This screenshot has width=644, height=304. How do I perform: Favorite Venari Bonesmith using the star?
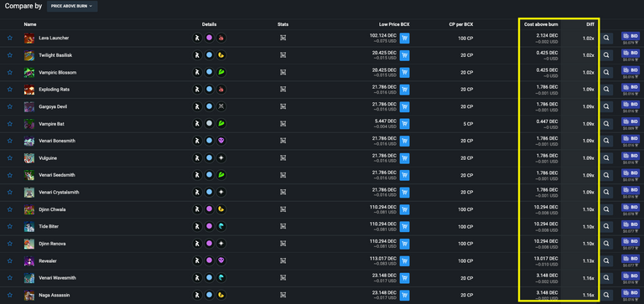coord(10,142)
